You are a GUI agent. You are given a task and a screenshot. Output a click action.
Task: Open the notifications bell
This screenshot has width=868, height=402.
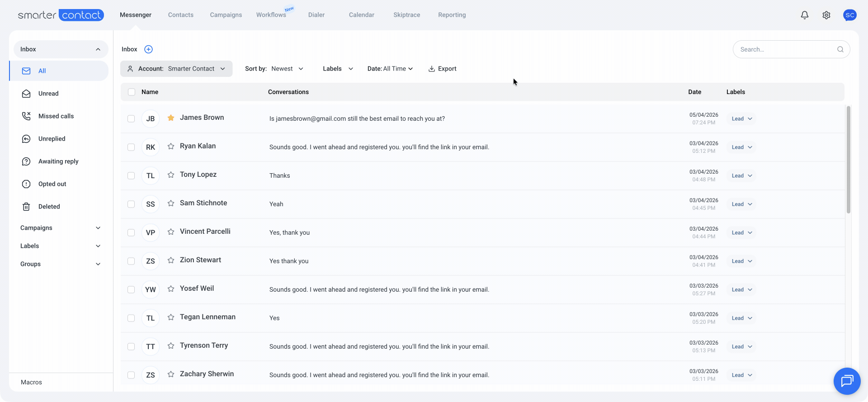point(805,15)
